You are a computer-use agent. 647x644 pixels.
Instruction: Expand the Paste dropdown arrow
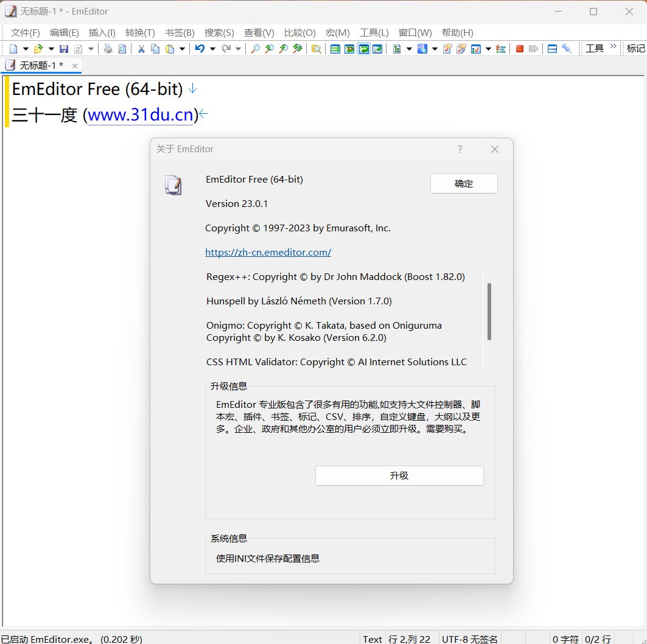point(182,49)
